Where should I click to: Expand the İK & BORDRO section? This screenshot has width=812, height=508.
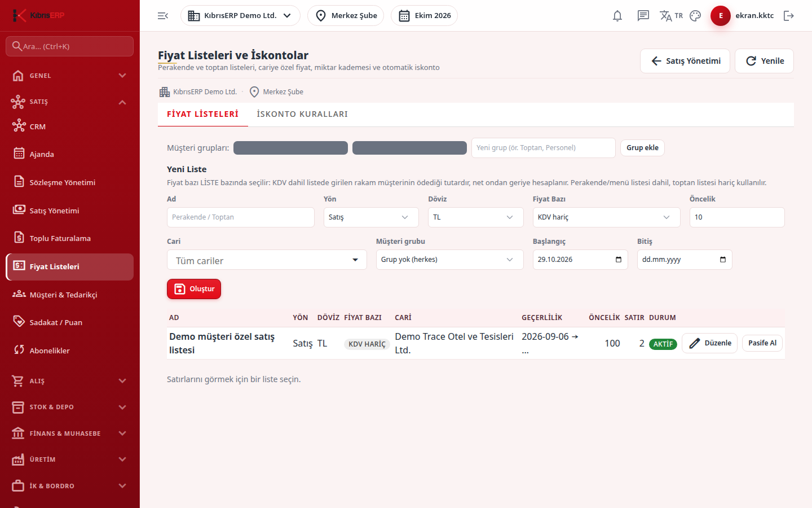70,486
